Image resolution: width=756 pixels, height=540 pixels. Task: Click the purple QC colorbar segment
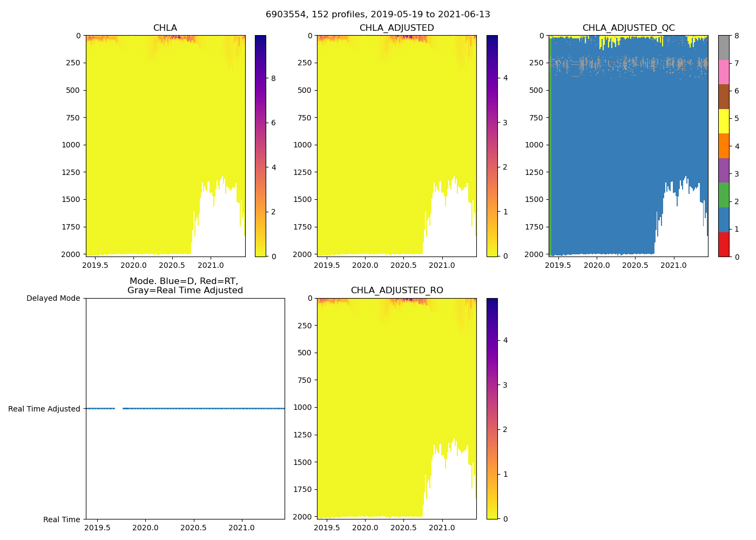(724, 170)
